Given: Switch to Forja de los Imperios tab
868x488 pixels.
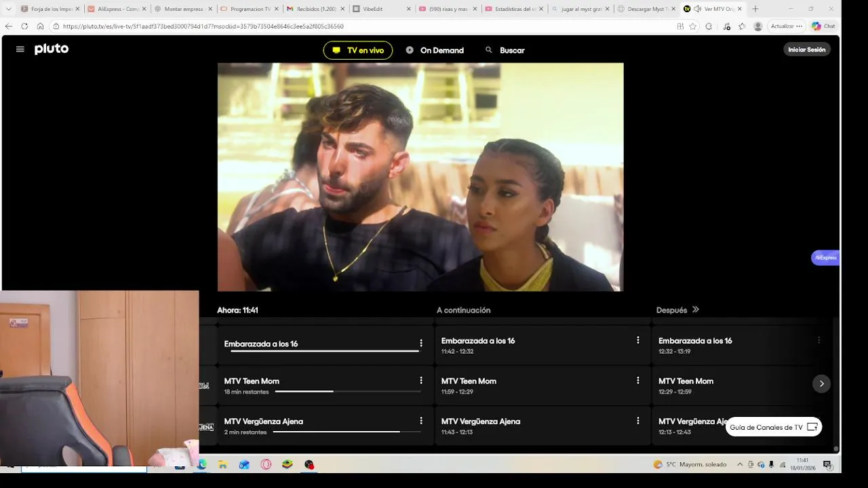Looking at the screenshot, I should [x=50, y=9].
